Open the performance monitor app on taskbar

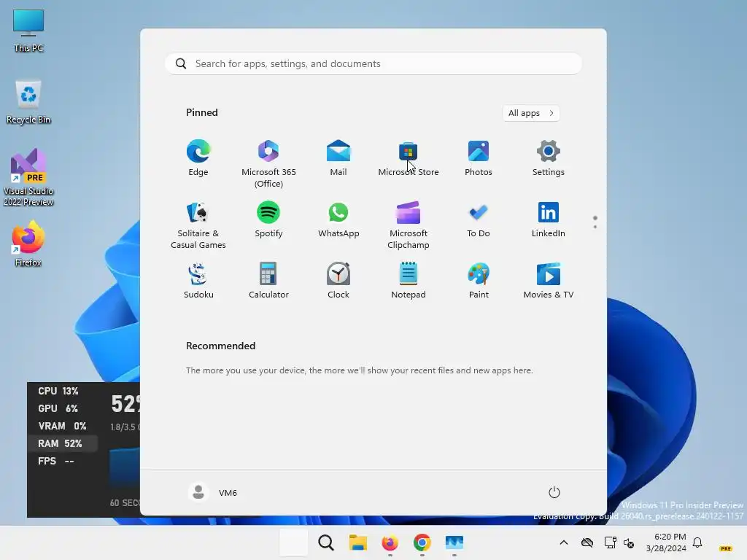tap(454, 542)
